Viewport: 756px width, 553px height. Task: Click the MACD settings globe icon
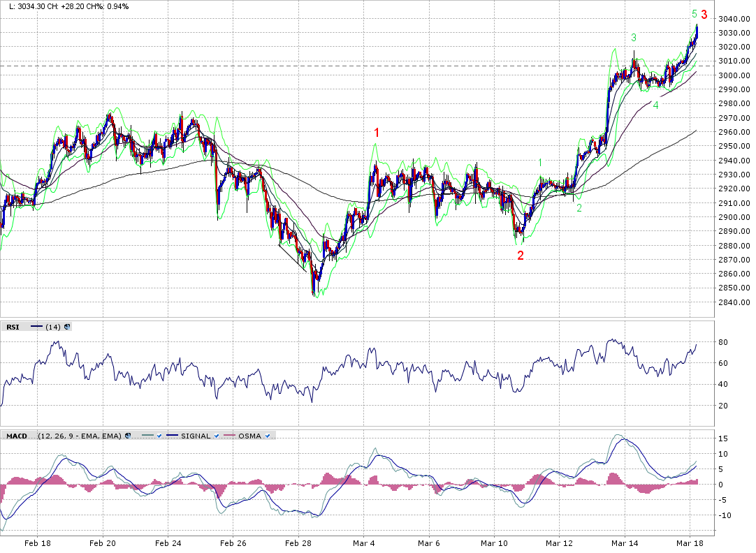[128, 436]
